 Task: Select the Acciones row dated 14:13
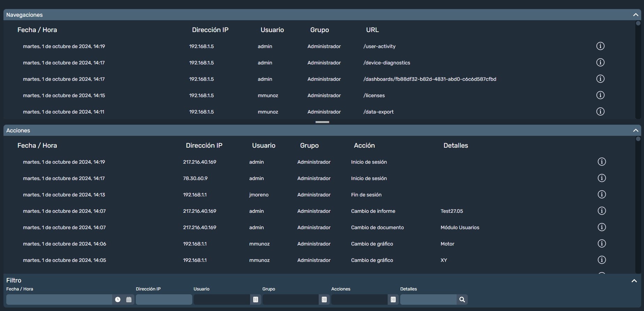(319, 195)
